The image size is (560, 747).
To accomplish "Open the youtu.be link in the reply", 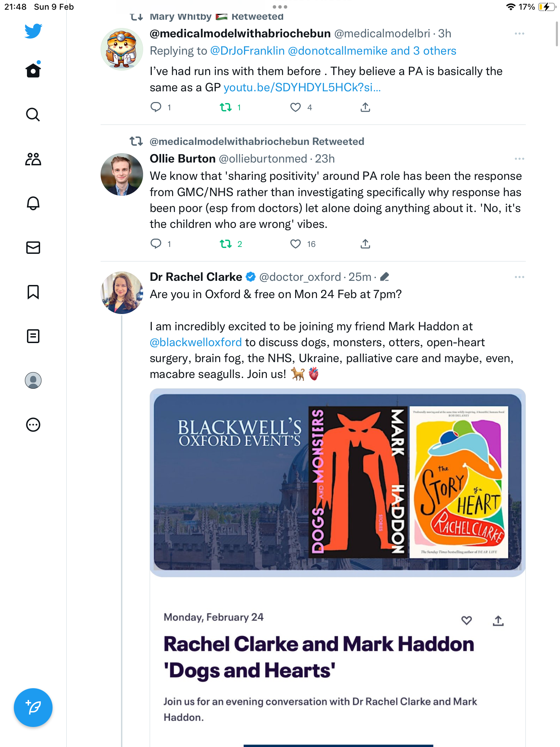I will pyautogui.click(x=302, y=87).
